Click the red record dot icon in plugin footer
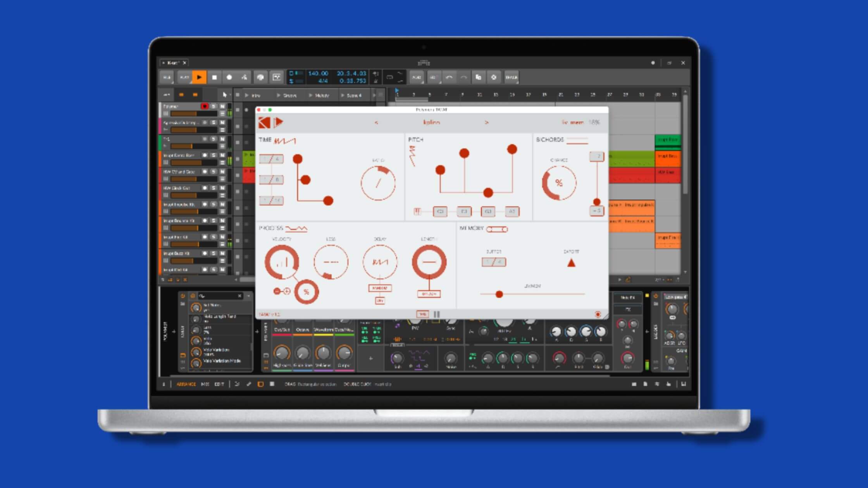This screenshot has height=488, width=868. pos(598,314)
